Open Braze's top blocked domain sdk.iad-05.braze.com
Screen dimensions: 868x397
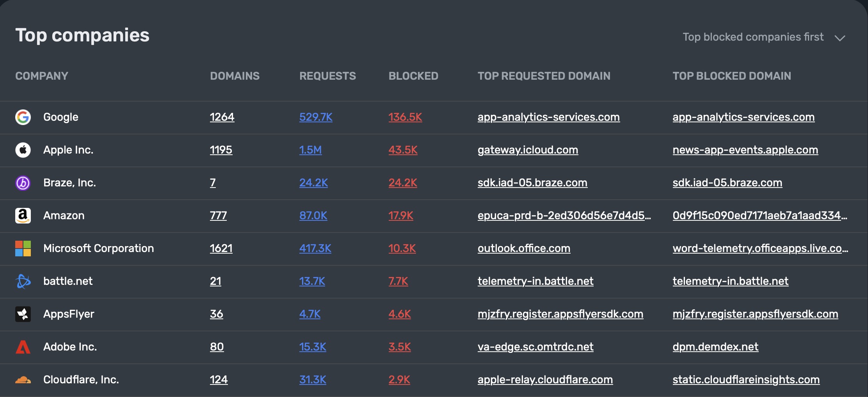tap(727, 183)
